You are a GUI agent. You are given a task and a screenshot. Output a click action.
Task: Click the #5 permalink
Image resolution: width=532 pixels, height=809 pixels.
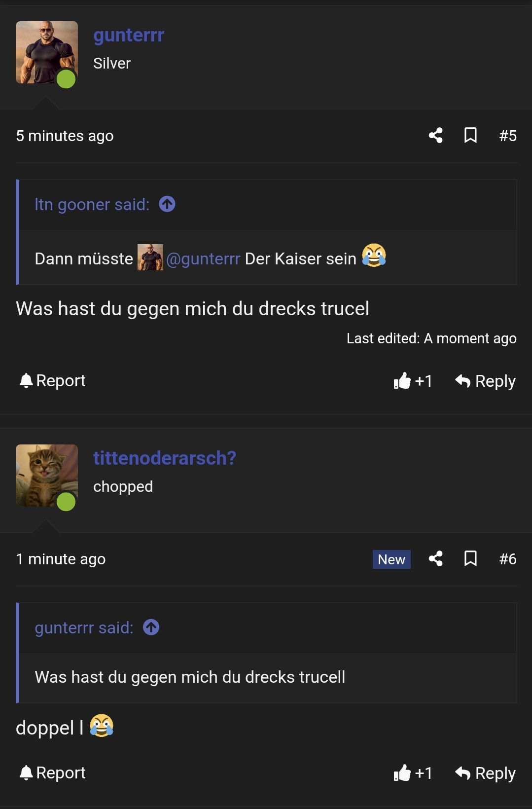coord(508,135)
